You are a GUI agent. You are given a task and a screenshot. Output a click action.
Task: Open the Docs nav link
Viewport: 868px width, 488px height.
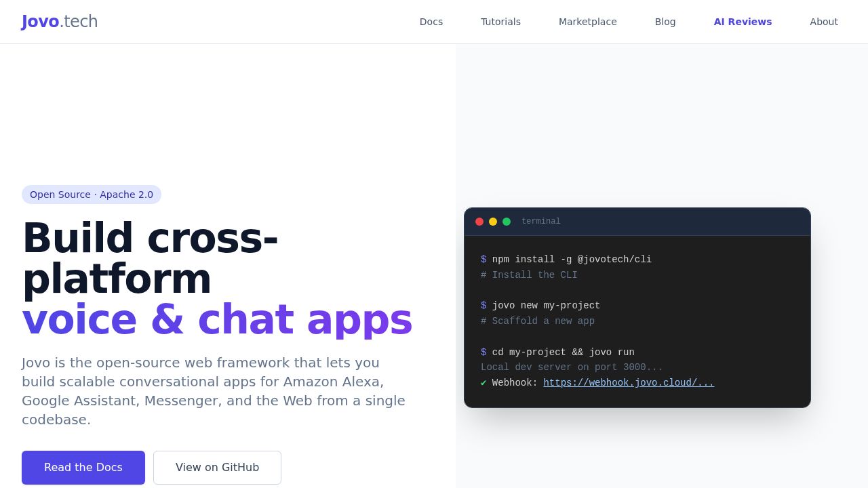pos(431,22)
